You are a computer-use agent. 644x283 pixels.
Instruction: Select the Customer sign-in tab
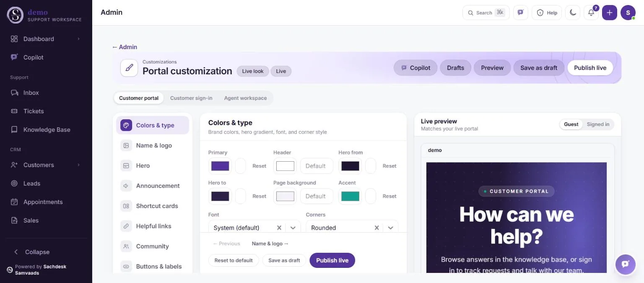(191, 98)
